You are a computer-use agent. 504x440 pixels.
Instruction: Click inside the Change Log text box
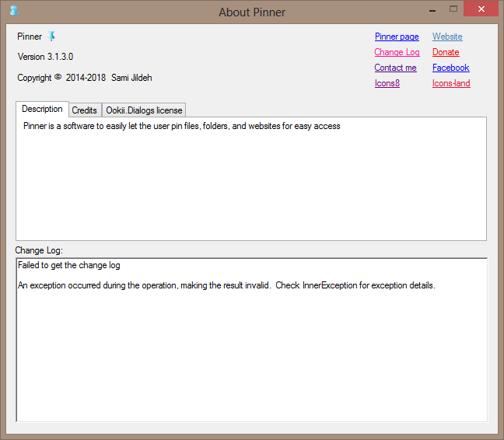pyautogui.click(x=252, y=340)
